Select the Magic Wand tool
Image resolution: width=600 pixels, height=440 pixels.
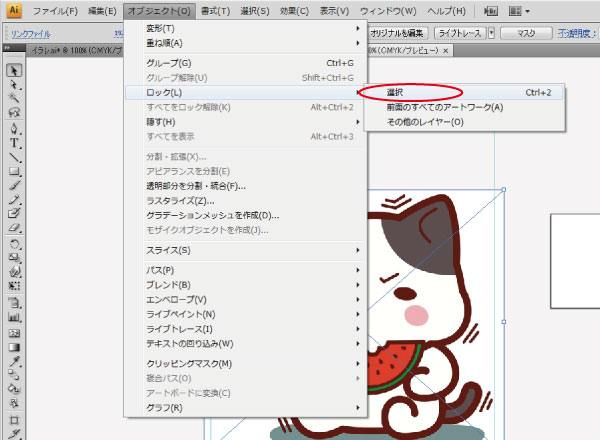[x=14, y=98]
